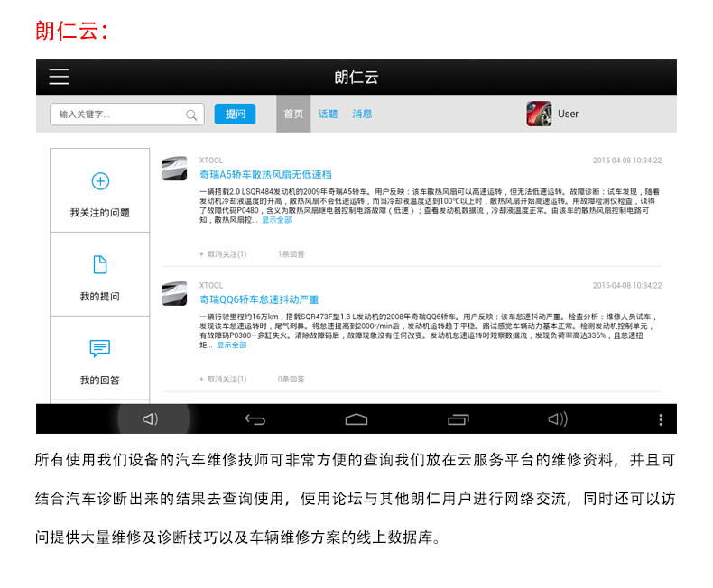Open post 奇瑞A5轿车散热风扇无低速档
This screenshot has height=588, width=713.
265,174
